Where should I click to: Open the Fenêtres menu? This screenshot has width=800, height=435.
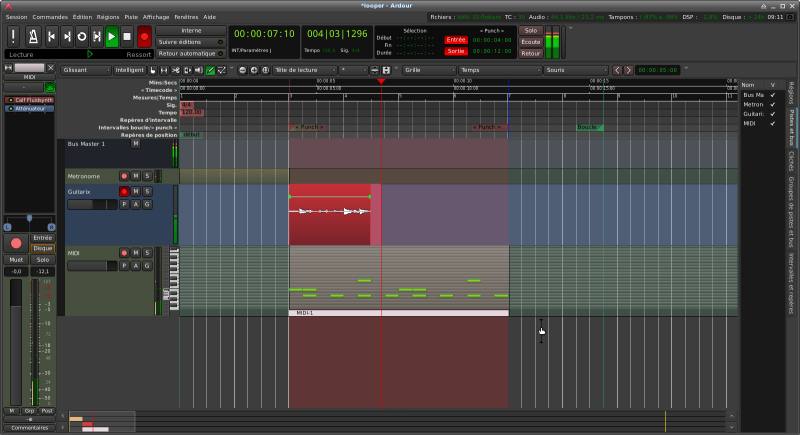[186, 17]
